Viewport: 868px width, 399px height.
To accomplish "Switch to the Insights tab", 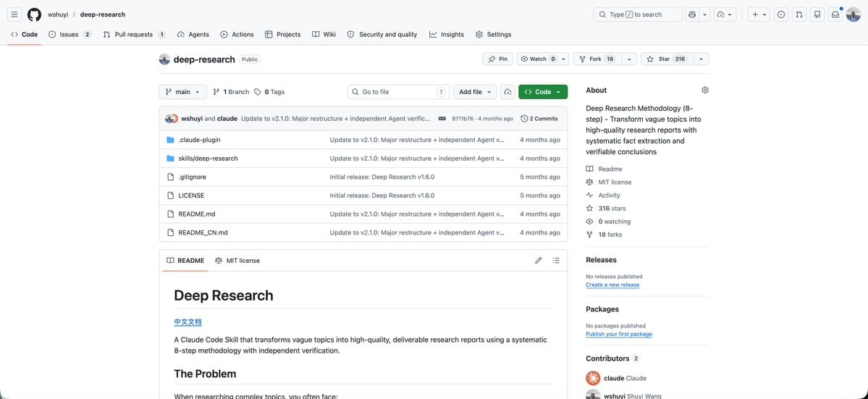I will [x=447, y=34].
